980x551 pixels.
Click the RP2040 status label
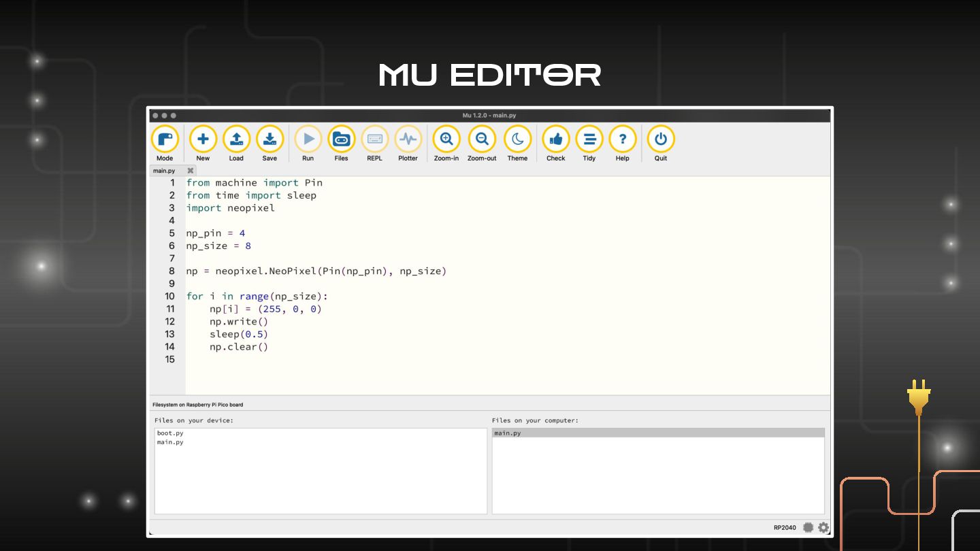pos(785,528)
